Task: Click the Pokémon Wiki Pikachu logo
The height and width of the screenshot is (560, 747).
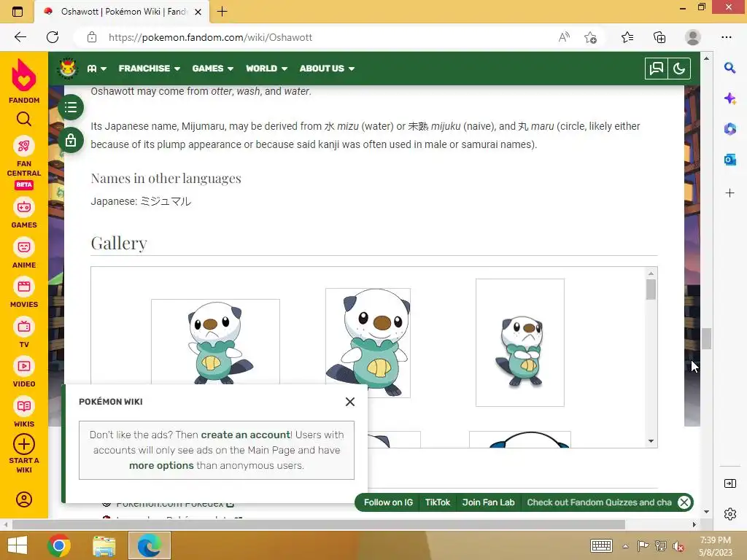Action: 68,69
